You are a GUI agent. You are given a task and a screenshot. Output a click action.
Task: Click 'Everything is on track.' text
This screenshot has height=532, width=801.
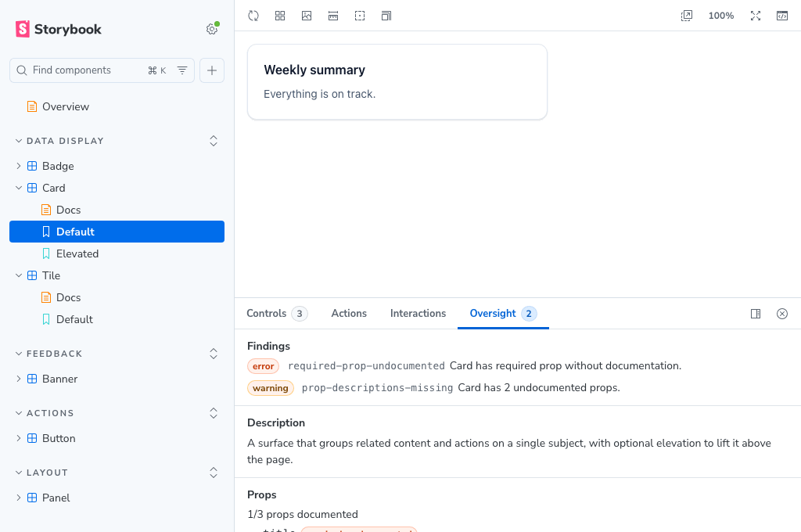point(319,94)
